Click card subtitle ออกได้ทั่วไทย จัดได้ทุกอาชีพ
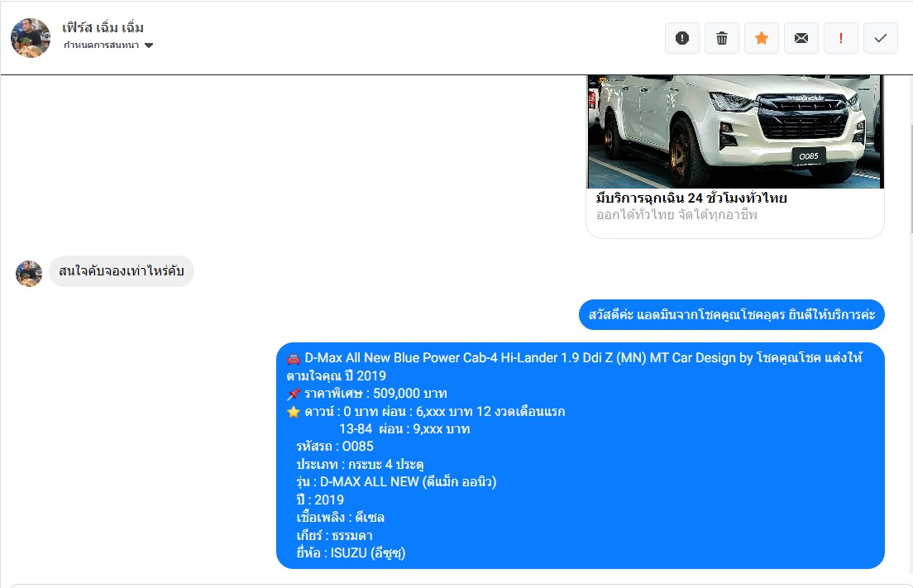This screenshot has height=588, width=913. click(676, 215)
